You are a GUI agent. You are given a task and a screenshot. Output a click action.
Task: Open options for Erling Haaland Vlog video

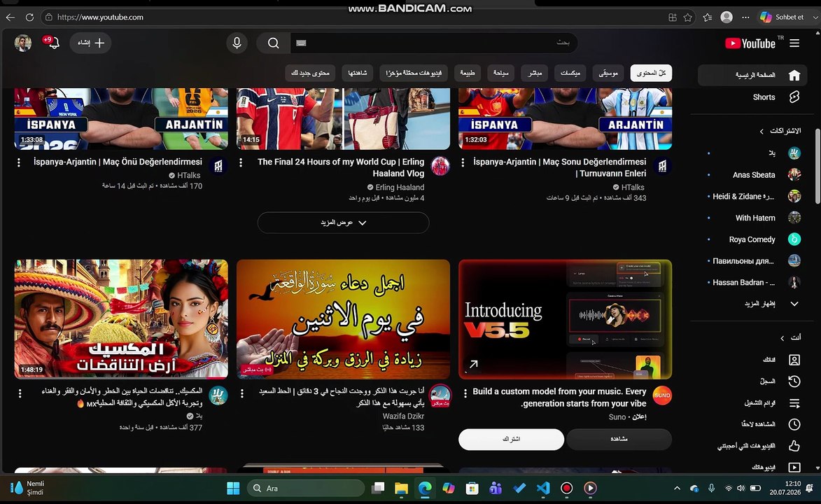241,163
